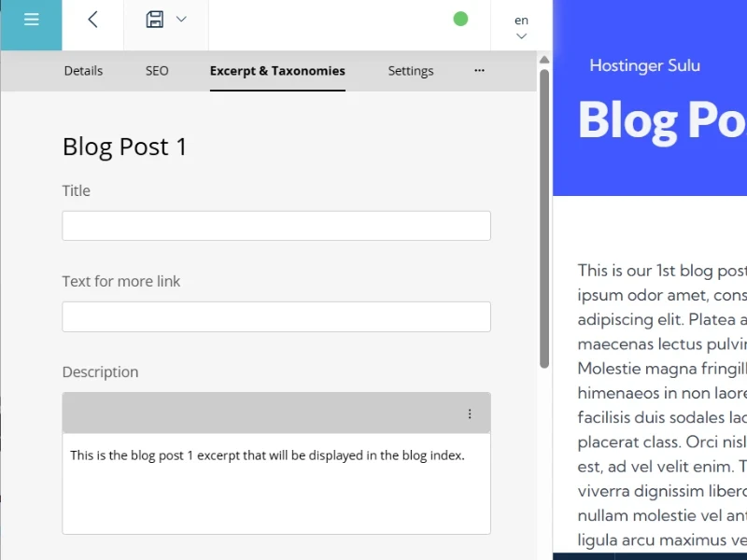Show more tabs via ellipsis icon
The width and height of the screenshot is (747, 560).
click(x=479, y=71)
